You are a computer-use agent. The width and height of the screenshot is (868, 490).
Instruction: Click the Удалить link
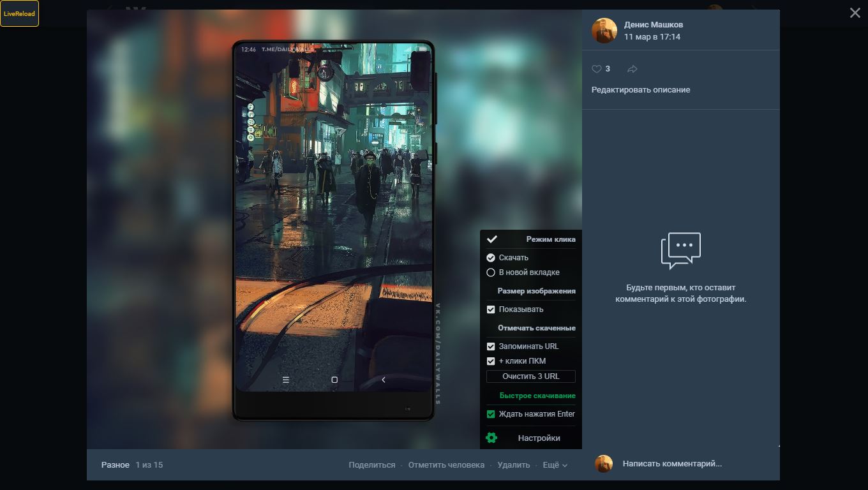click(x=514, y=465)
